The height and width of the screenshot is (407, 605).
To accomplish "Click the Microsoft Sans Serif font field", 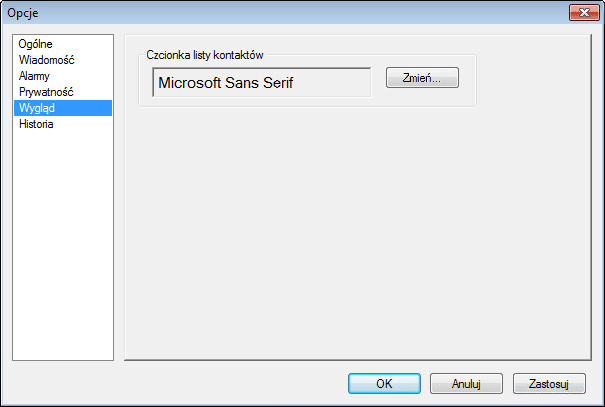I will pos(262,83).
